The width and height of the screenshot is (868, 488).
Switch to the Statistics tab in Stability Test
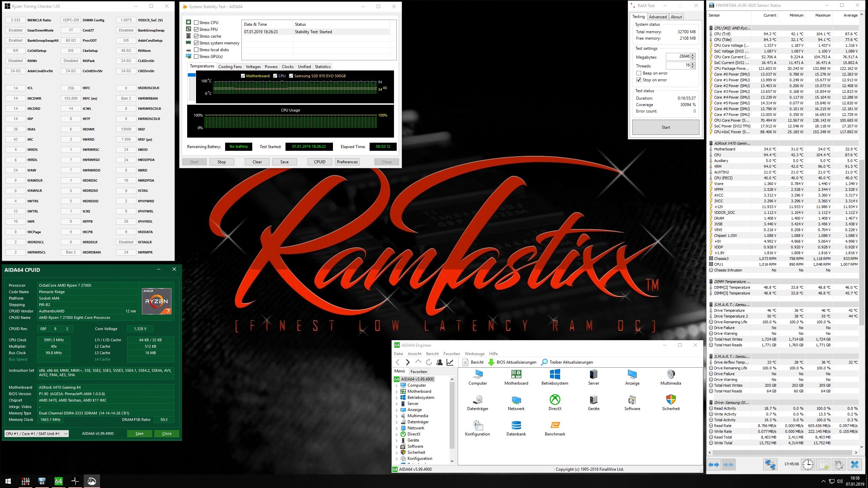tap(322, 66)
